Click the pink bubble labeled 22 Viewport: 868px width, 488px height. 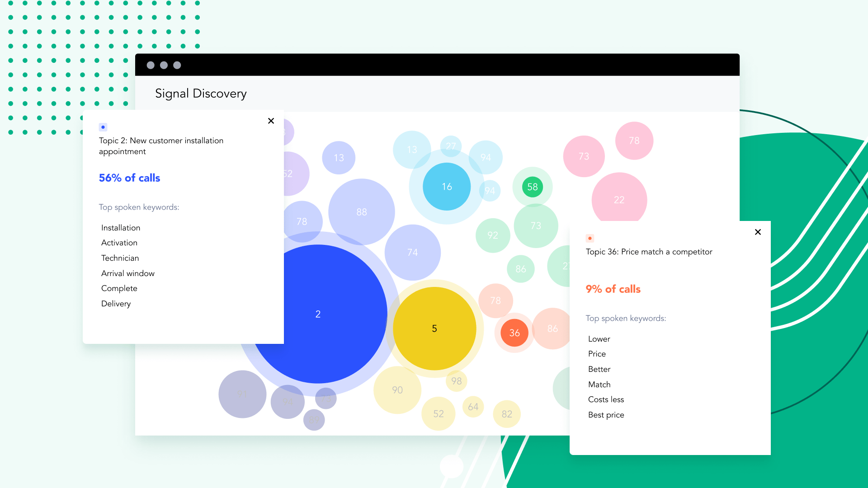(619, 200)
